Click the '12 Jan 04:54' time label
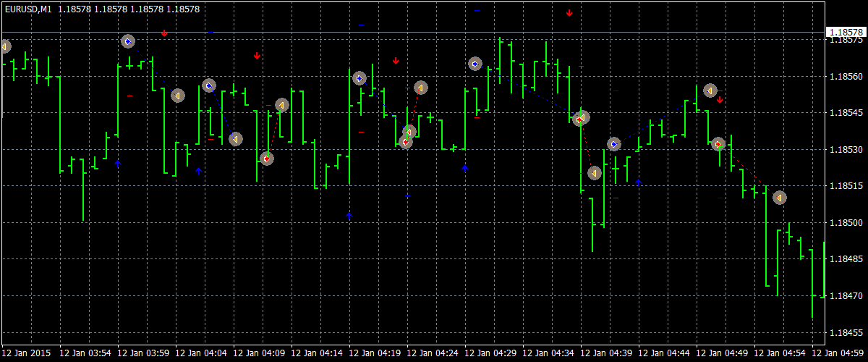 [x=779, y=353]
